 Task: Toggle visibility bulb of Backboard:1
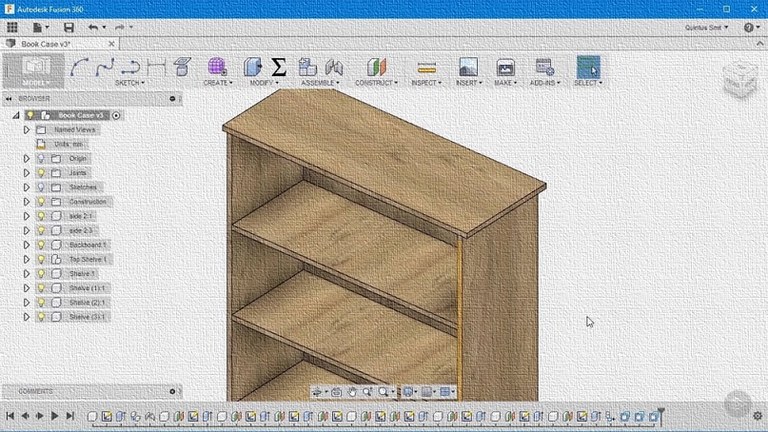click(x=41, y=245)
